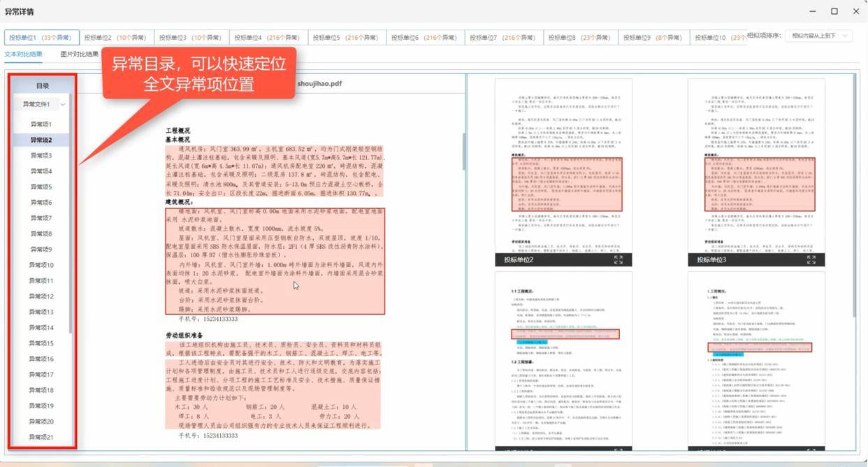Click the highlighted 建筑概况 anomaly block in the main document
This screenshot has width=868, height=467.
point(275,260)
